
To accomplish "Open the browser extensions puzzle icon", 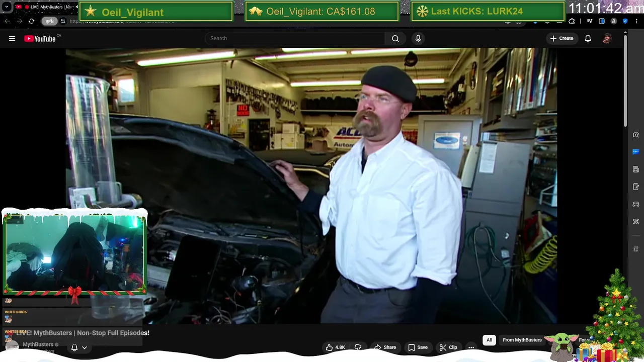I will 572,21.
